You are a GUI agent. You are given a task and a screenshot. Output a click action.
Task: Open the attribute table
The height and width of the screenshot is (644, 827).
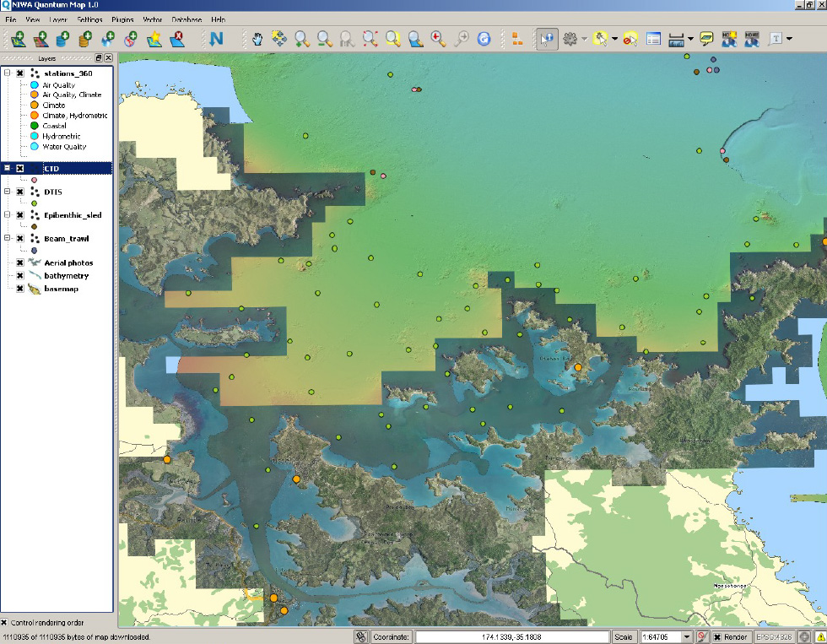[653, 38]
